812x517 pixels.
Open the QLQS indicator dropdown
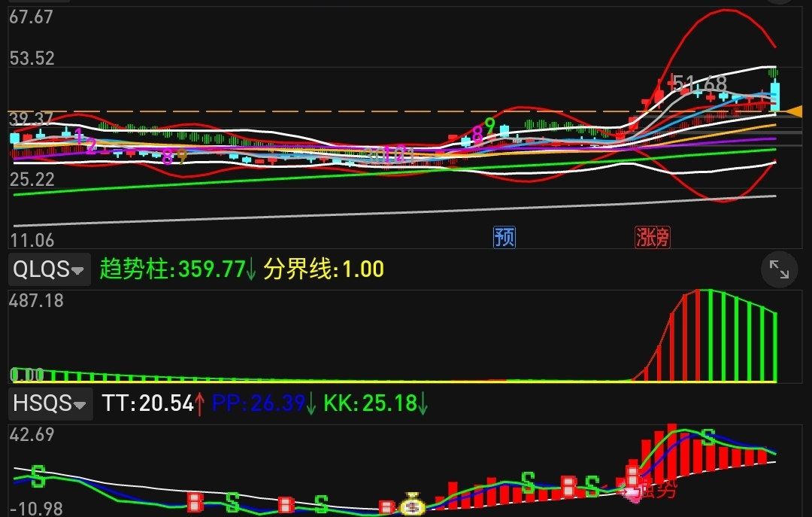tap(49, 269)
